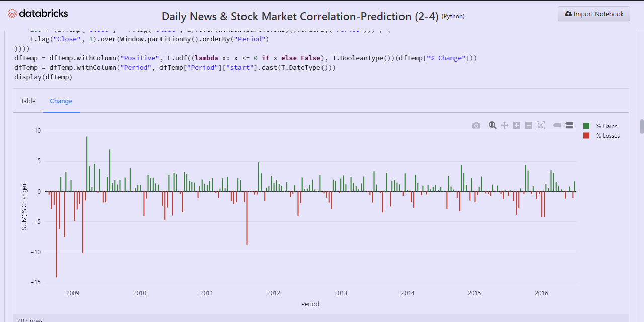Select the Zoom magnifier tool
The height and width of the screenshot is (322, 644).
pyautogui.click(x=492, y=125)
